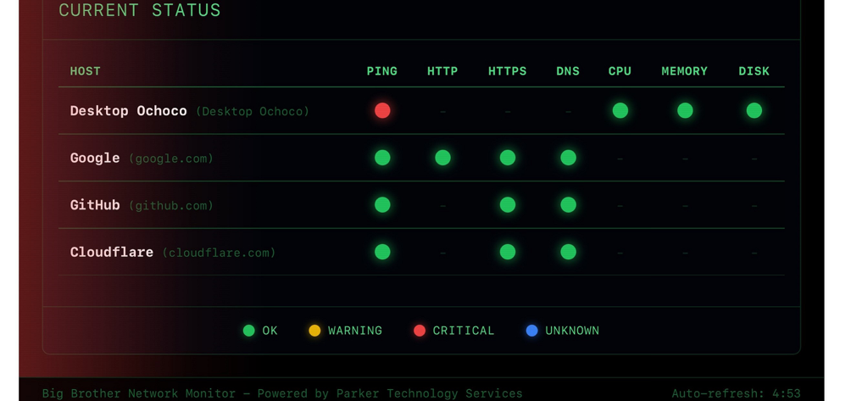868x401 pixels.
Task: Click the Cloudflare HTTPS status dot
Action: 508,252
